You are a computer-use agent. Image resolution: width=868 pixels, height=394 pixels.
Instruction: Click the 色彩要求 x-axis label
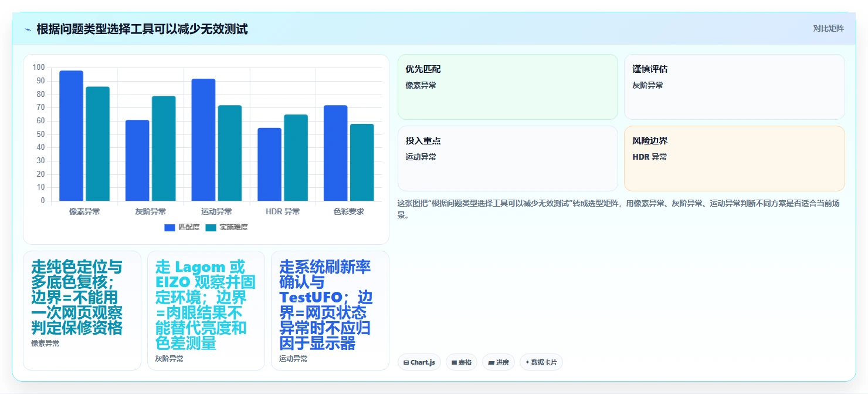(x=349, y=211)
